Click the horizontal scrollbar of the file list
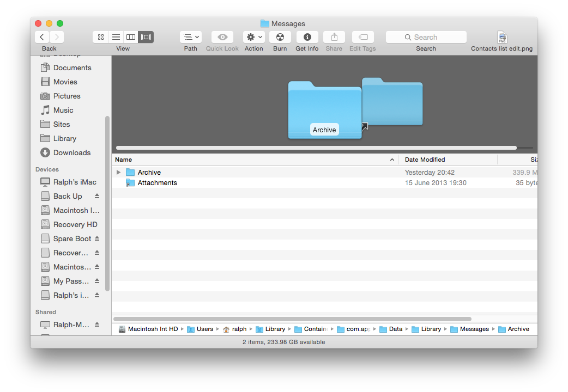568x392 pixels. click(292, 319)
